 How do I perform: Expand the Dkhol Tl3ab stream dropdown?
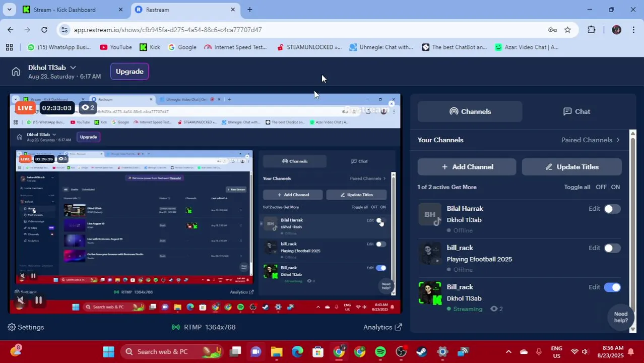pos(73,68)
